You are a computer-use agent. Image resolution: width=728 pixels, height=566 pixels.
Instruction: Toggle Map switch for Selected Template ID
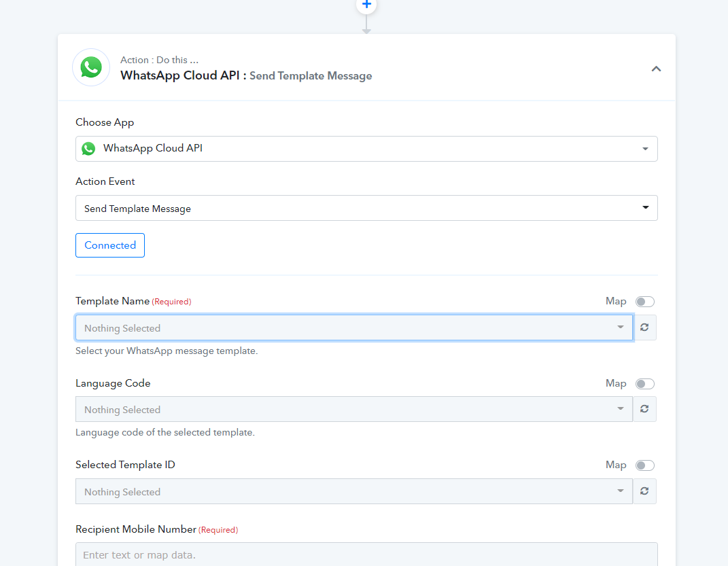coord(645,465)
